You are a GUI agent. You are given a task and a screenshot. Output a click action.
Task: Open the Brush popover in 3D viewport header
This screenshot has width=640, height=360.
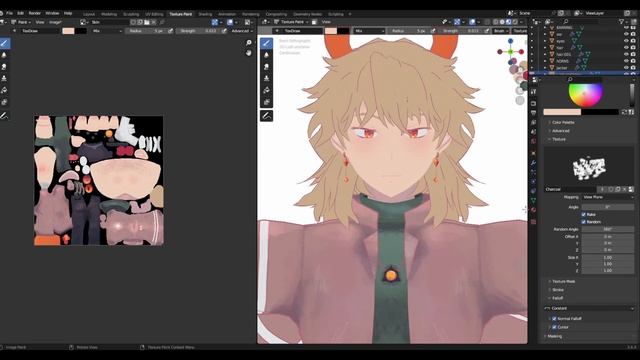[500, 31]
